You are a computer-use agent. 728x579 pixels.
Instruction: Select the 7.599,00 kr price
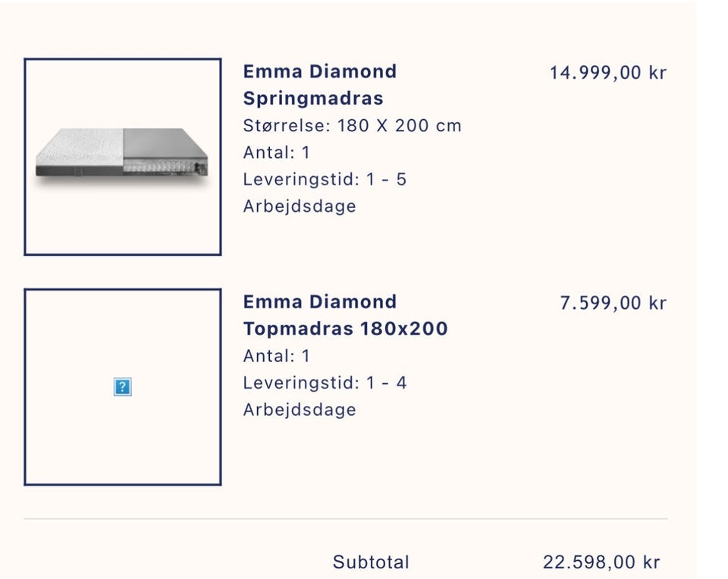pyautogui.click(x=613, y=303)
